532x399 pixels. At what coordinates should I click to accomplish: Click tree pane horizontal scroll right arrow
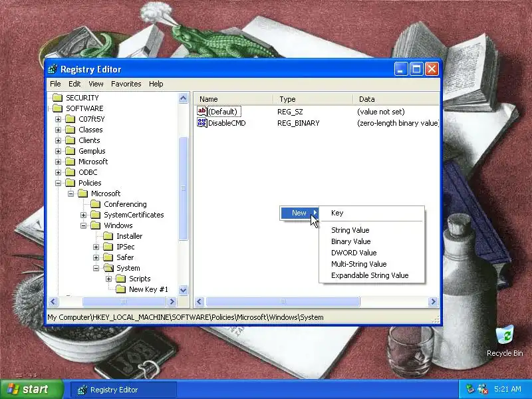click(172, 301)
